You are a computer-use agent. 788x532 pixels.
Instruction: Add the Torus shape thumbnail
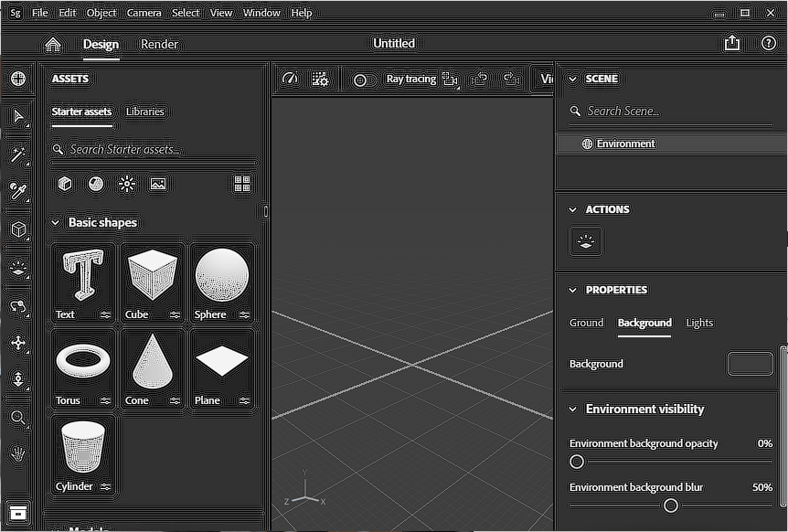[83, 368]
